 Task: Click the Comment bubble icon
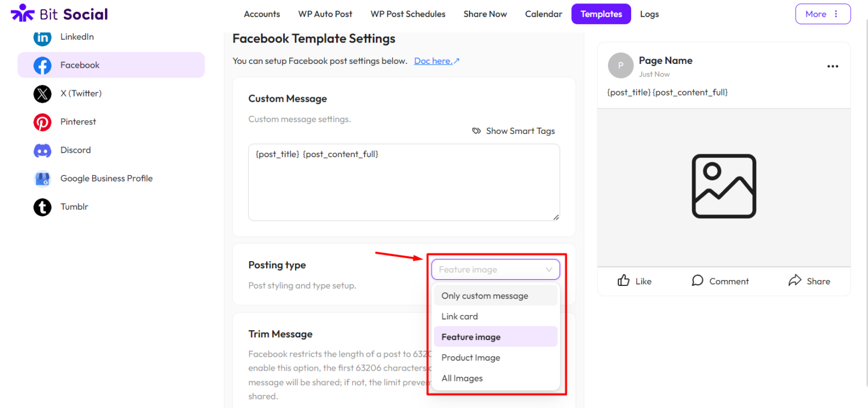(x=697, y=280)
